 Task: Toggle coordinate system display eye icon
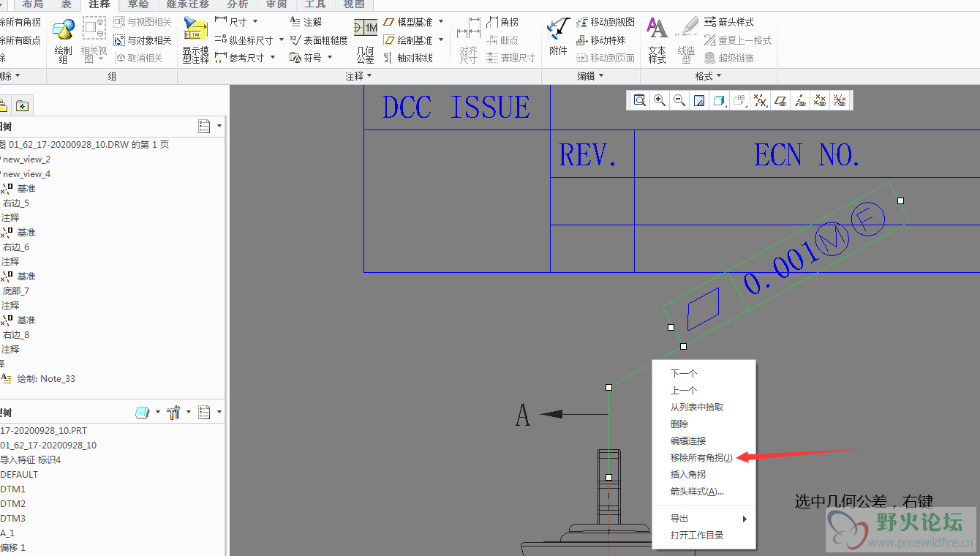click(840, 101)
